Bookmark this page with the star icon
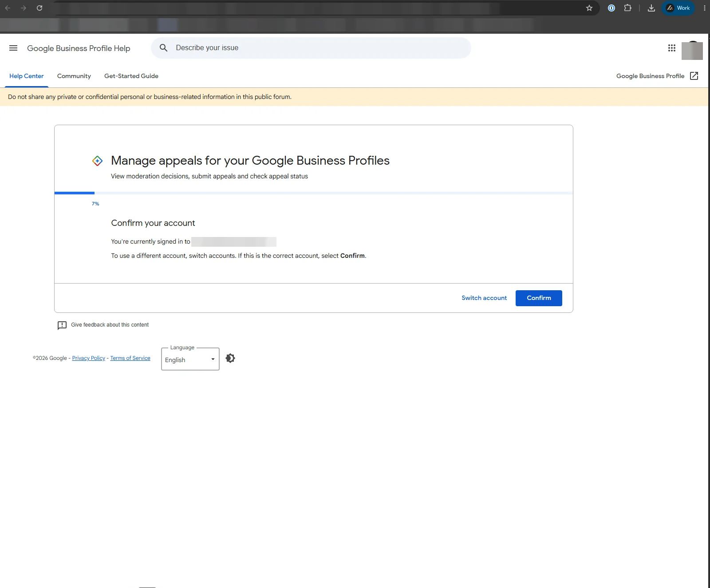This screenshot has height=588, width=710. (x=589, y=8)
